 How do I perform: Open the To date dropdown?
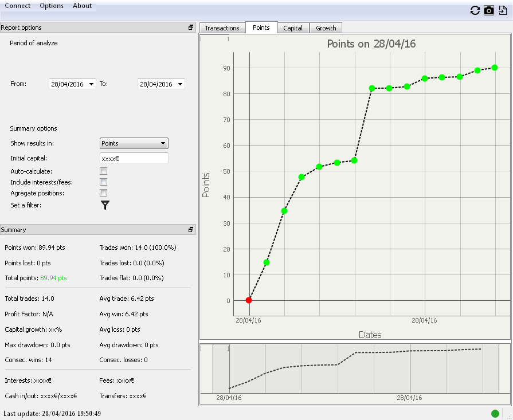(x=181, y=84)
